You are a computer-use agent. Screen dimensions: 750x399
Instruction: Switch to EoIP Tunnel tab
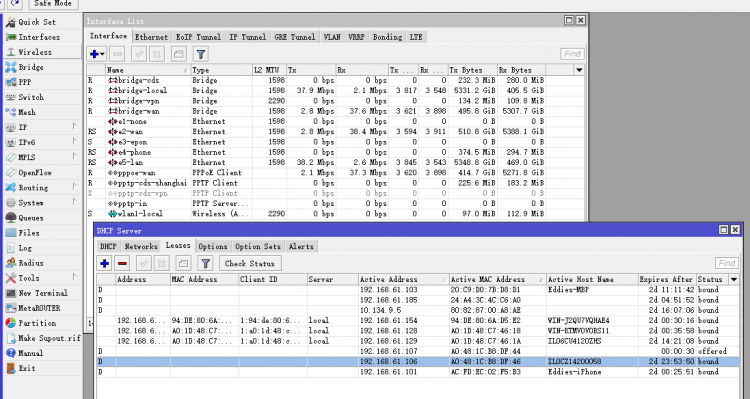[x=198, y=37]
